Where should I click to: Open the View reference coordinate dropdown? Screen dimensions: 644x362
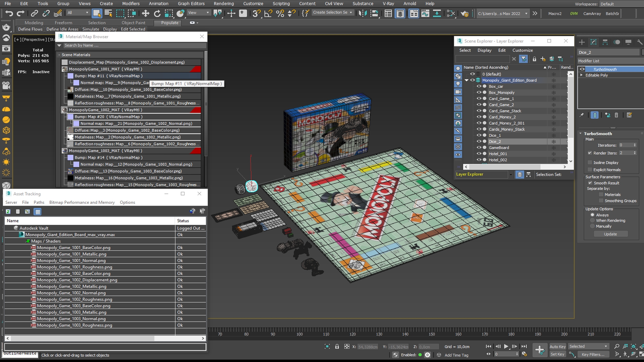coord(199,13)
